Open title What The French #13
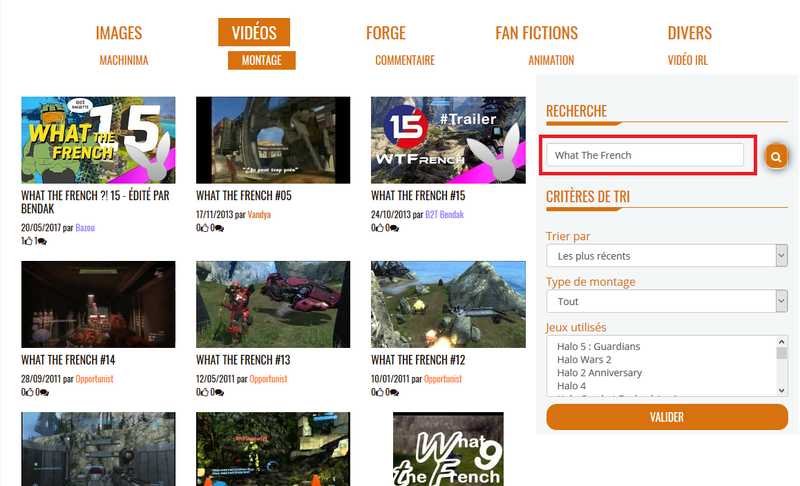Viewport: 800px width, 486px height. coord(243,360)
